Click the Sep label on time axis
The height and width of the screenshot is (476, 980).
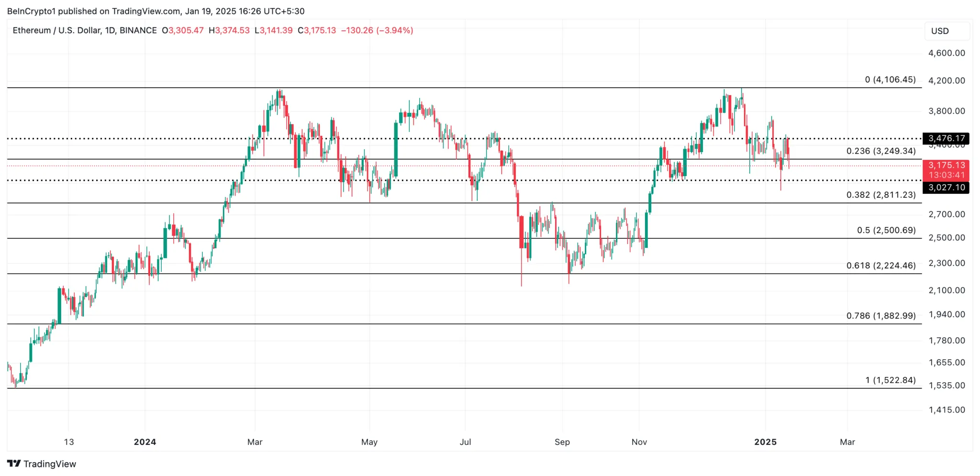(562, 442)
